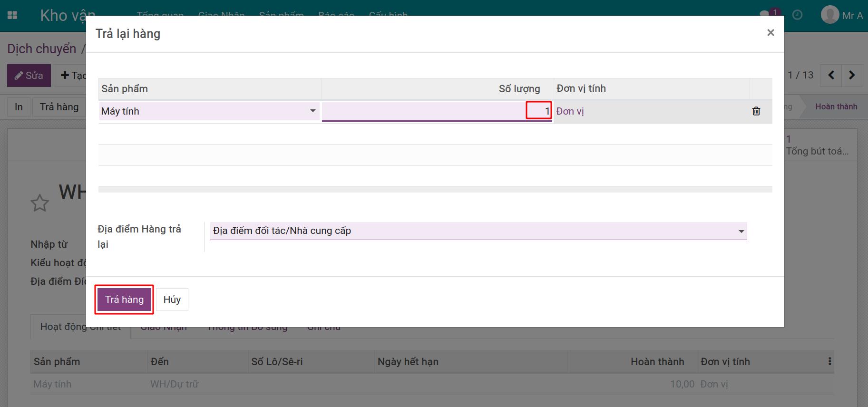Click the In print button
868x407 pixels.
click(19, 107)
